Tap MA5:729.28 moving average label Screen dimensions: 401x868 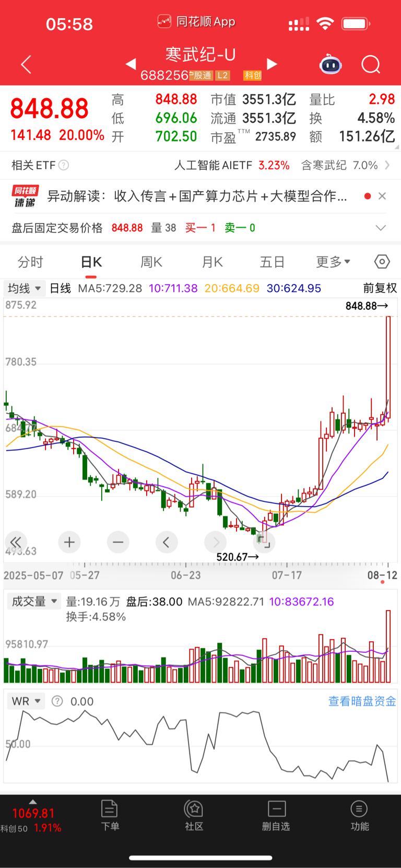(110, 288)
